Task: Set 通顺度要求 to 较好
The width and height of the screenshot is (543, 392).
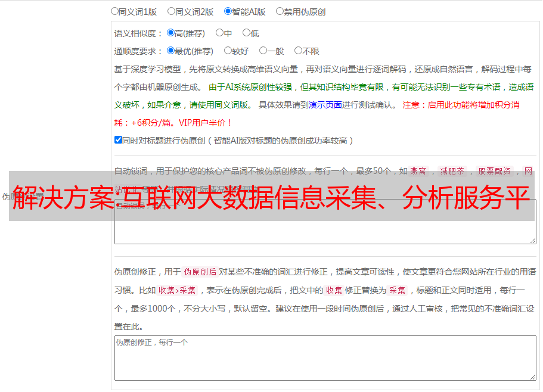Action: point(228,51)
